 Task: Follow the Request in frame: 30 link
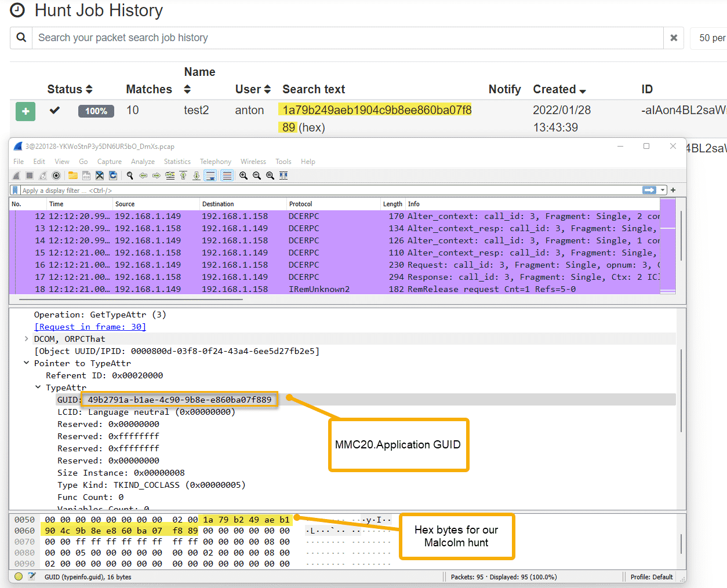[x=90, y=327]
